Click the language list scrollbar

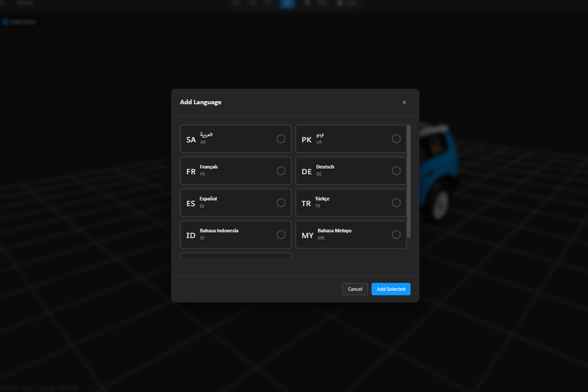(409, 181)
